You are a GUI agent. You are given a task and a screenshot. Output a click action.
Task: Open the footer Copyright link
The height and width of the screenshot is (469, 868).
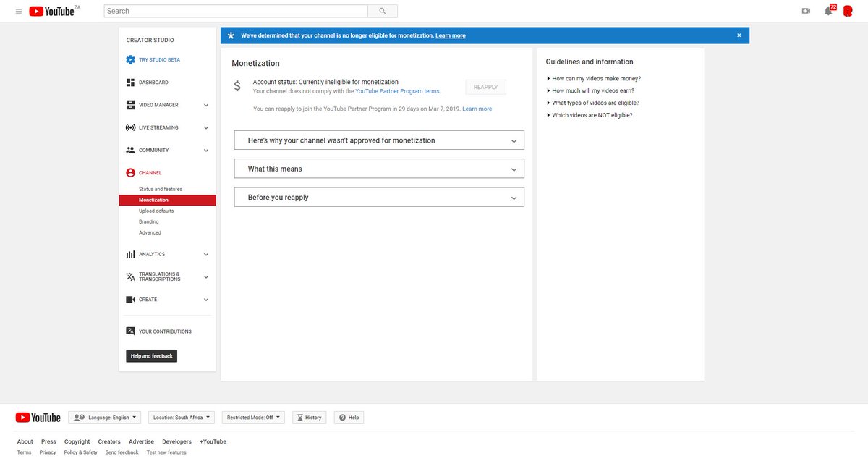coord(77,441)
